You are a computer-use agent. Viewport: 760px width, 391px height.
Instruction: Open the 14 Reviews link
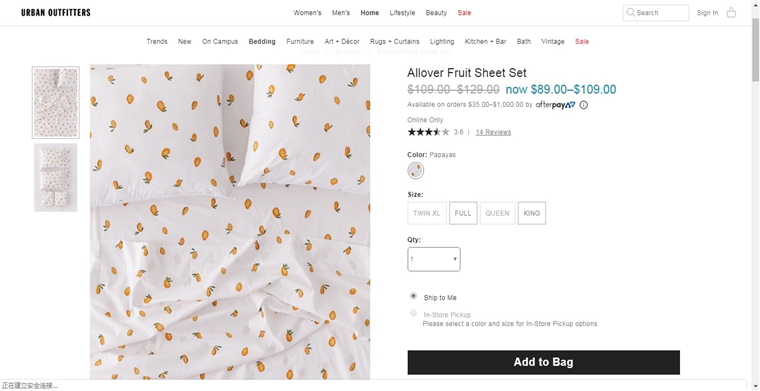pyautogui.click(x=493, y=132)
